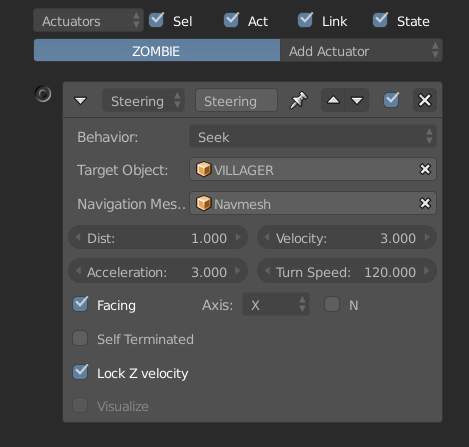Delete the Steering actuator with X icon
Image resolution: width=469 pixels, height=447 pixels.
point(425,100)
